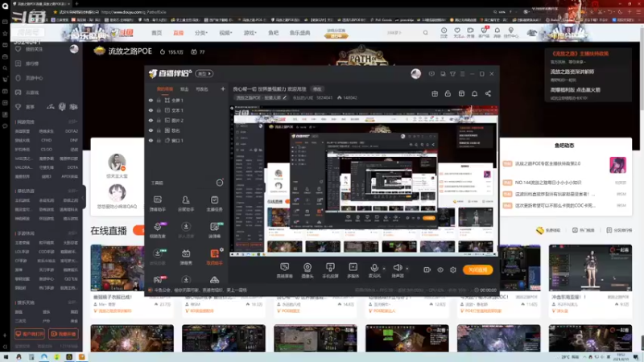The image size is (644, 362).
Task: Open the notification bell in 直播伴侣
Action: coord(474,93)
